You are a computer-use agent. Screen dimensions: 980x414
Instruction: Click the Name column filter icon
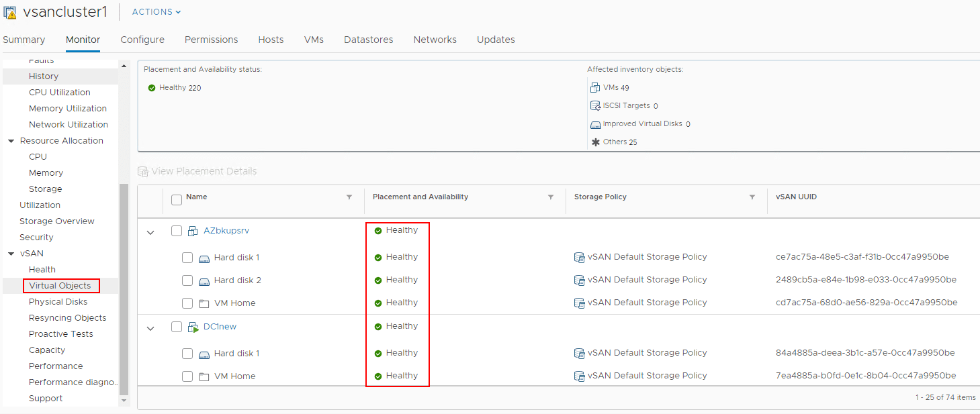(x=349, y=197)
